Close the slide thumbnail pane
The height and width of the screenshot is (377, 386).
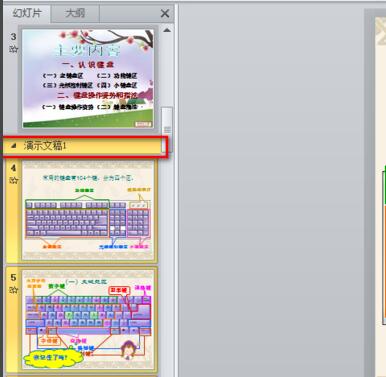tap(165, 13)
